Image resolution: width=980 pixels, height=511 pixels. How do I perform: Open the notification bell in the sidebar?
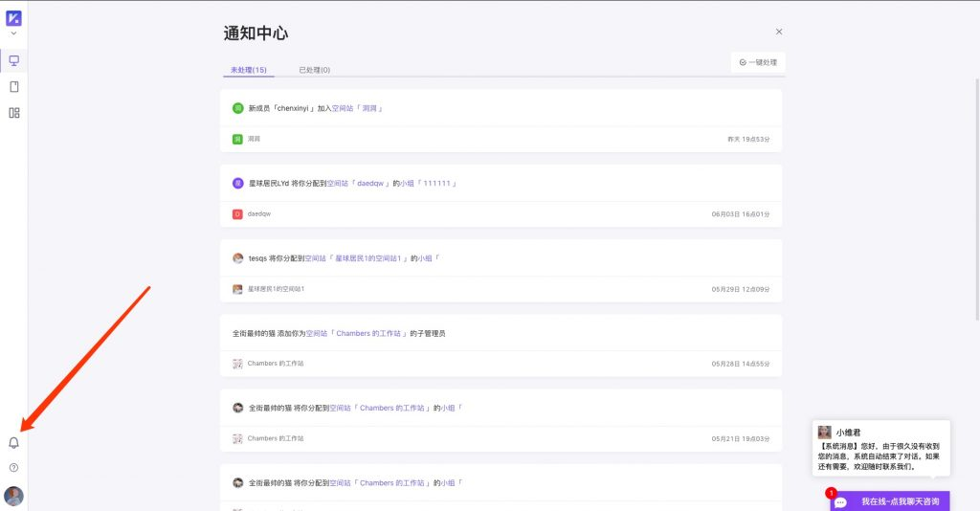(13, 442)
